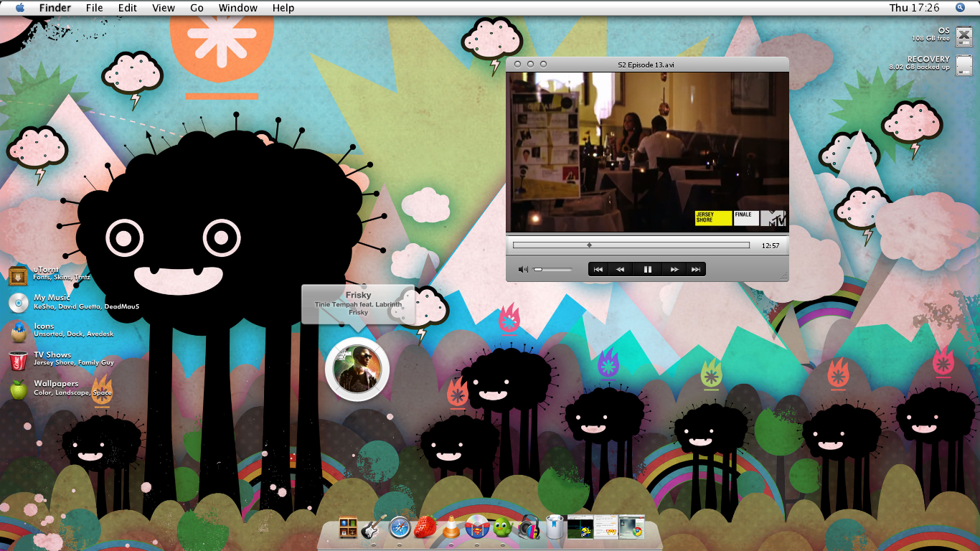Open the uTornt wooden crate shortcut icon
This screenshot has height=551, width=980.
pyautogui.click(x=18, y=275)
